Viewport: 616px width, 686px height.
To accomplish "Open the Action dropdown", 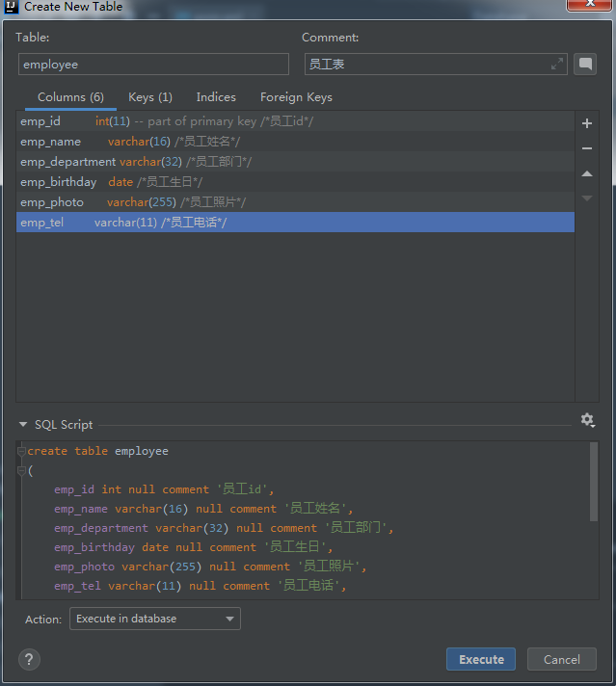I will point(155,619).
